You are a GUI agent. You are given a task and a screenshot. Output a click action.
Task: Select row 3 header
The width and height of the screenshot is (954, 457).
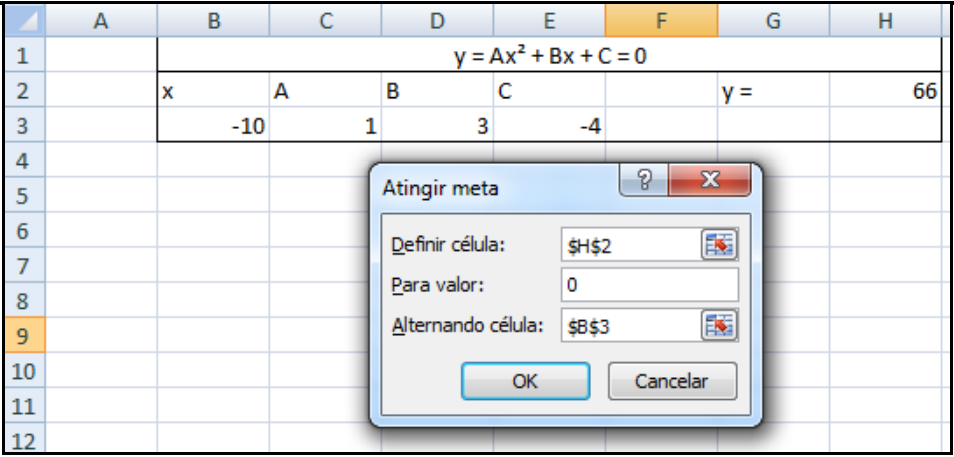(23, 127)
